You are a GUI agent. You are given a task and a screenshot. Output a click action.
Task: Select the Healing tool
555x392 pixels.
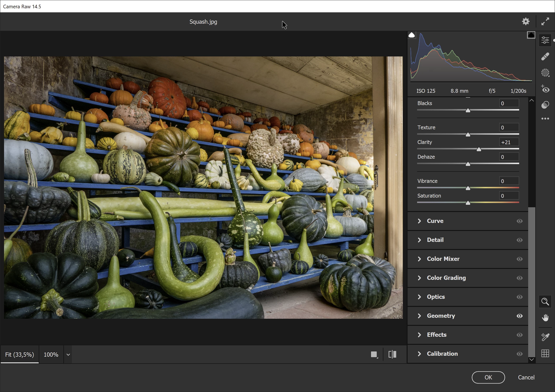pyautogui.click(x=545, y=56)
